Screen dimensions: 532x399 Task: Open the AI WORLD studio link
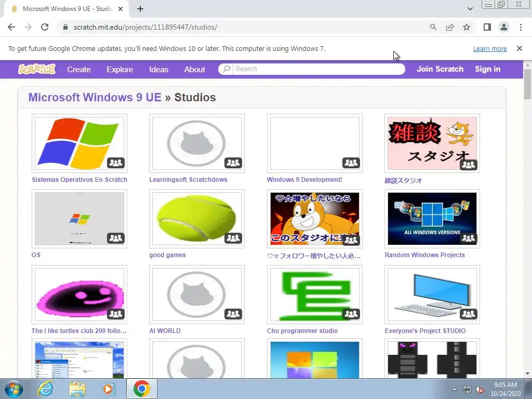165,331
